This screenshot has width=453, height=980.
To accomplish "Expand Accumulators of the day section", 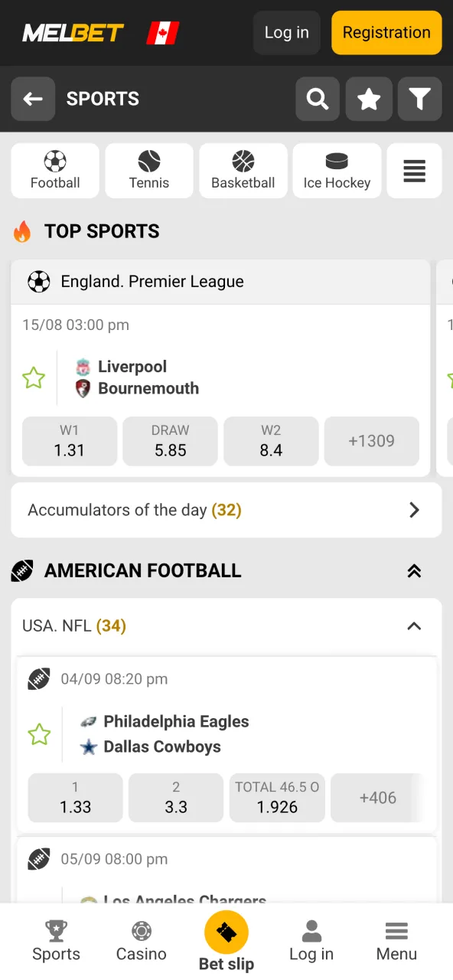I will click(x=414, y=510).
